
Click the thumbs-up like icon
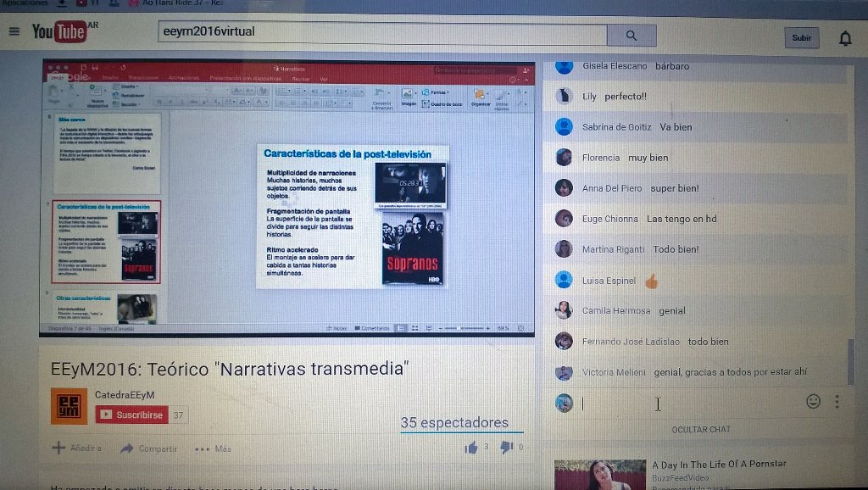point(471,448)
